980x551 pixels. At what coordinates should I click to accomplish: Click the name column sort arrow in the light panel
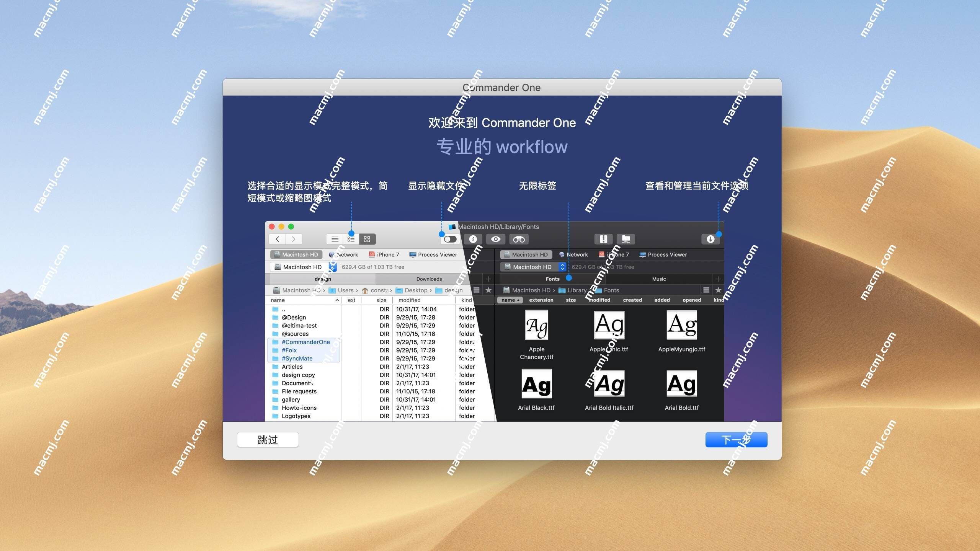(x=337, y=300)
